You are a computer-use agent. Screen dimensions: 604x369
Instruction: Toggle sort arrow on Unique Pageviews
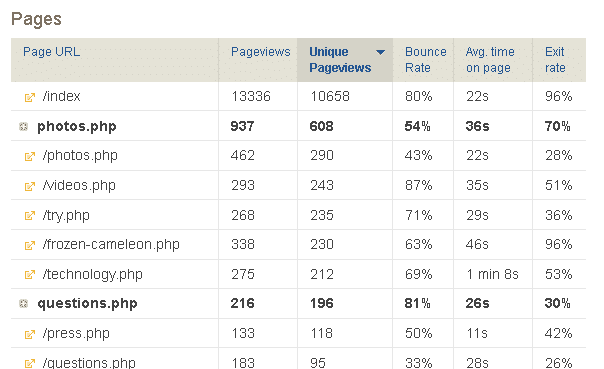coord(380,52)
